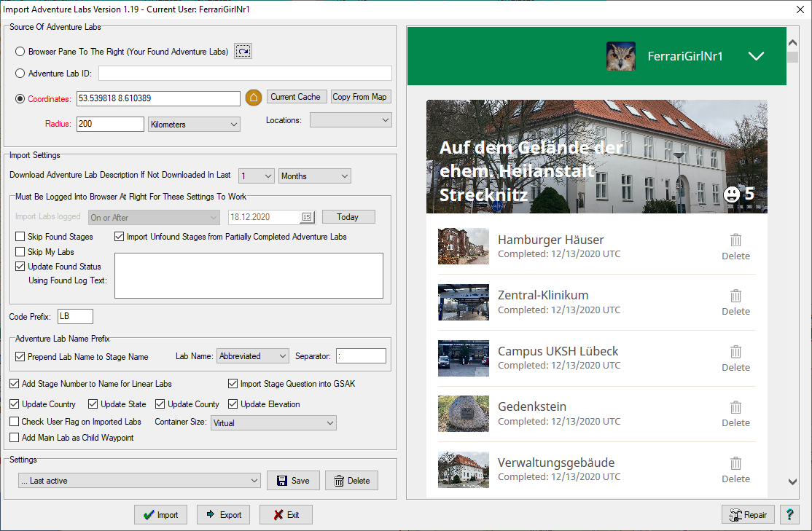Click the Separator input field
This screenshot has height=531, width=812.
[361, 356]
